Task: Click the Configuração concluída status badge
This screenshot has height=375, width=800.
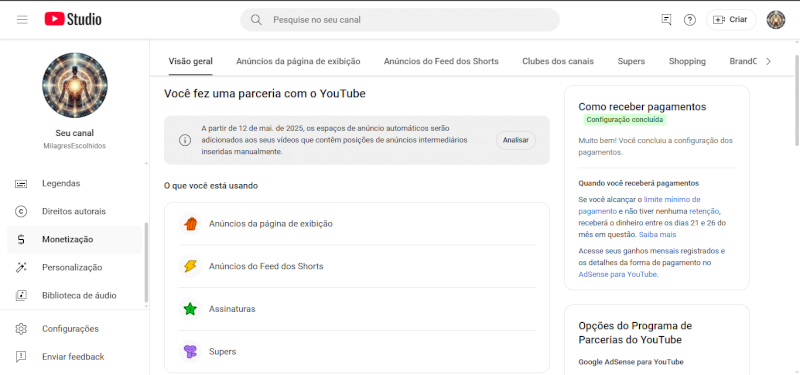Action: point(625,120)
